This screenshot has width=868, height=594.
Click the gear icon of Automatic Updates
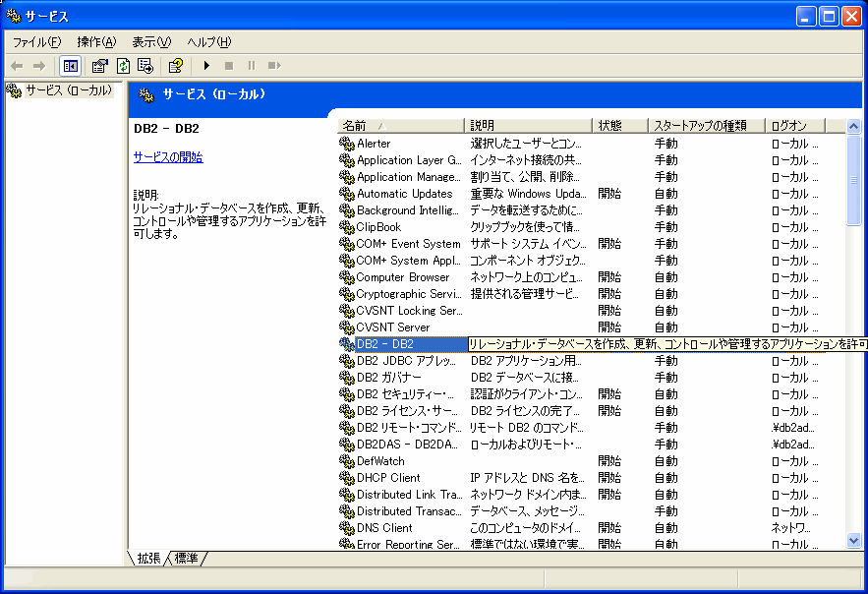coord(347,194)
